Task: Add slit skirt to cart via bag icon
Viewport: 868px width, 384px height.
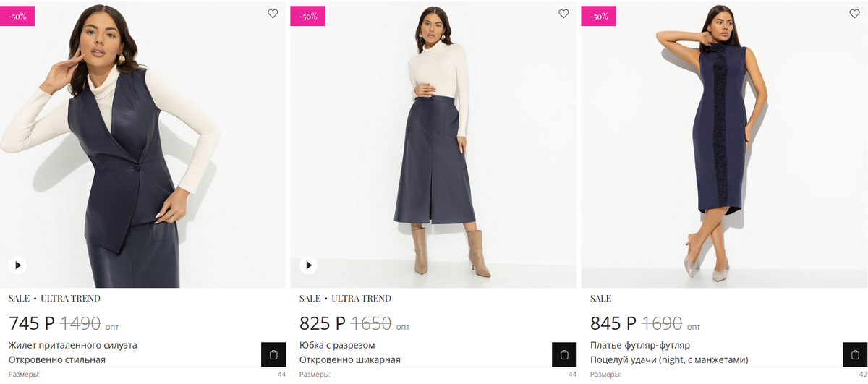Action: (564, 354)
